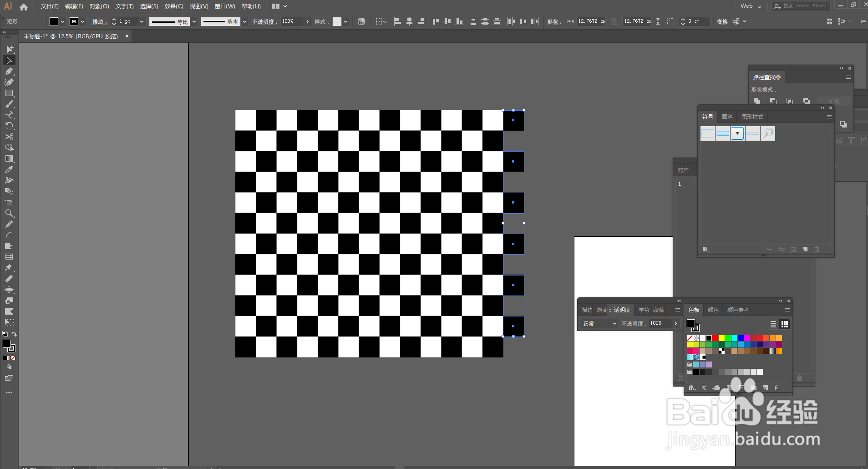Select the Rotate tool

point(9,126)
